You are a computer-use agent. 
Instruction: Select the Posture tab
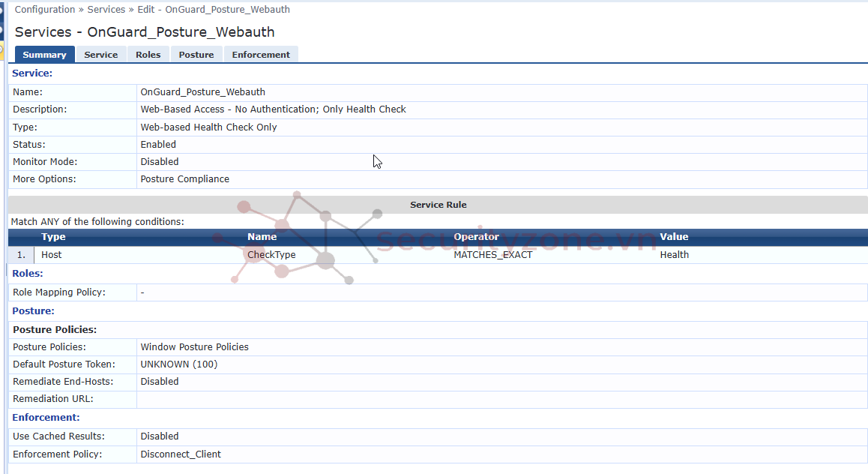196,55
